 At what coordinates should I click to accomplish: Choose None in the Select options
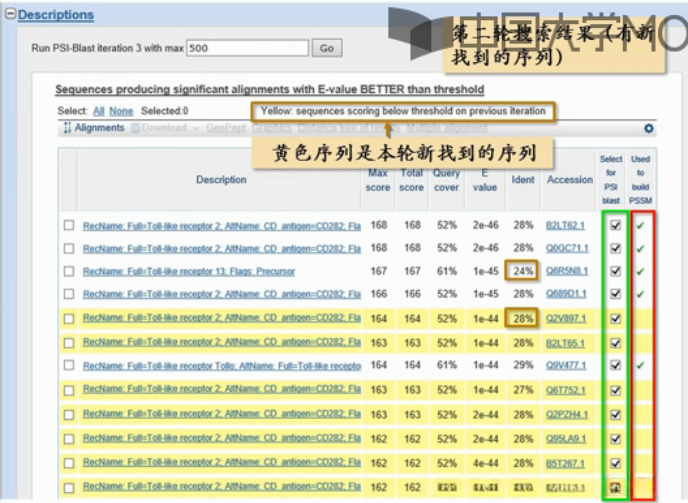click(121, 111)
